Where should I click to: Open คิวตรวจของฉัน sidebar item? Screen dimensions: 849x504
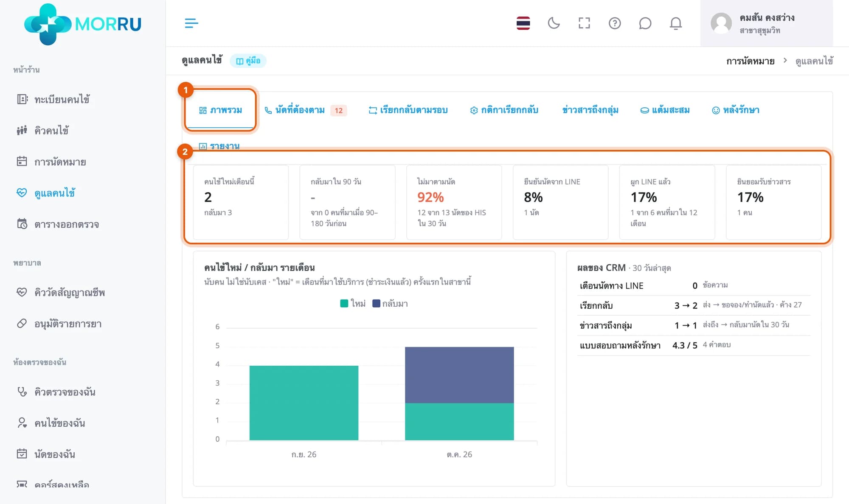tap(56, 392)
